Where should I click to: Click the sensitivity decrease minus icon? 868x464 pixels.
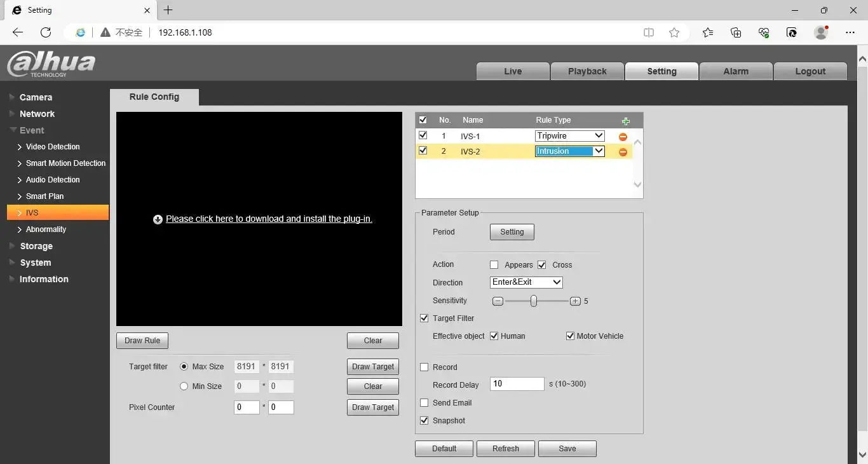coord(498,301)
